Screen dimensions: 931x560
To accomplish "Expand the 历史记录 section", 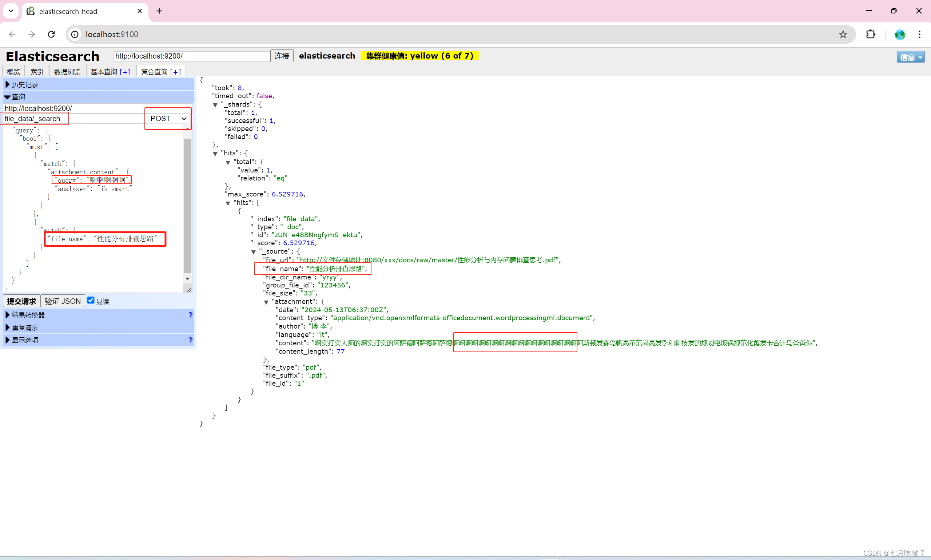I will point(98,84).
